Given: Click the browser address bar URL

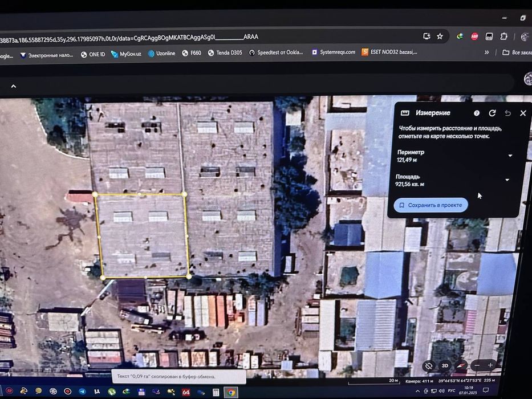Looking at the screenshot, I should click(x=129, y=38).
